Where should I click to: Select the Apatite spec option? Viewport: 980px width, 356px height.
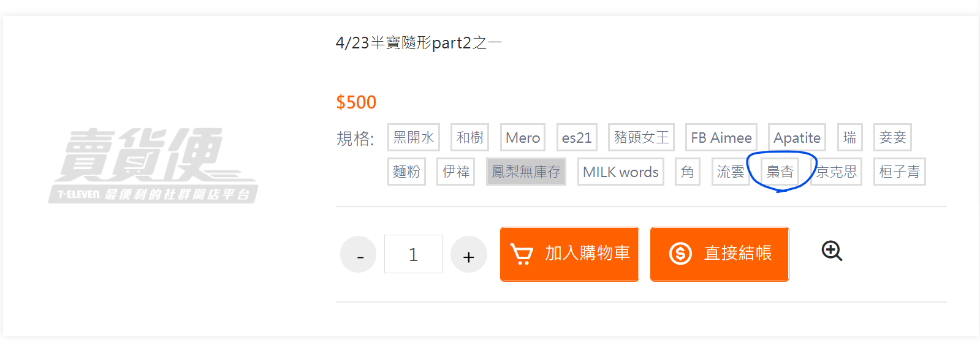[x=797, y=137]
